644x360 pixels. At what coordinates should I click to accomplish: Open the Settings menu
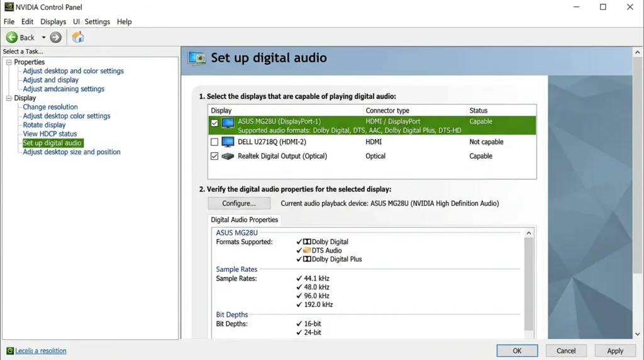[x=97, y=22]
